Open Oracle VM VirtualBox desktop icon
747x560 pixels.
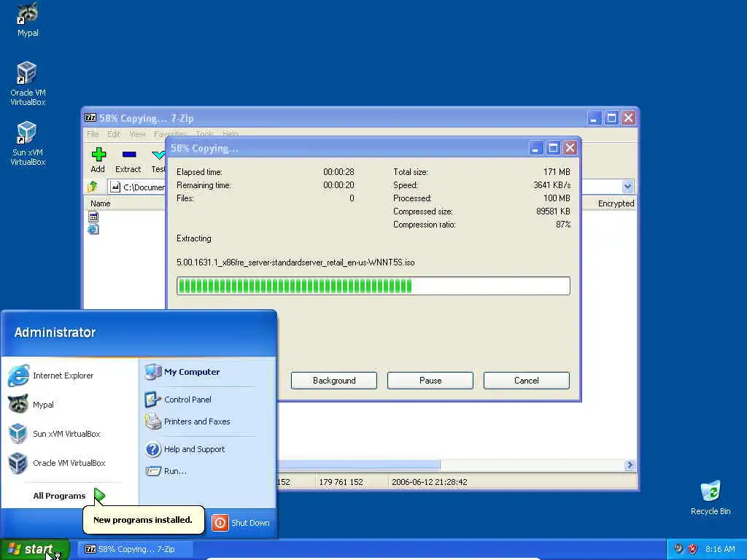(28, 83)
